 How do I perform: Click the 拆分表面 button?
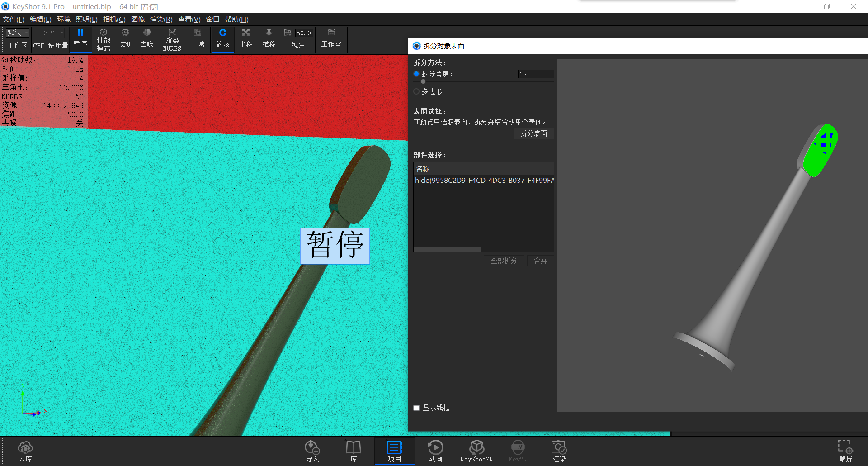[533, 133]
